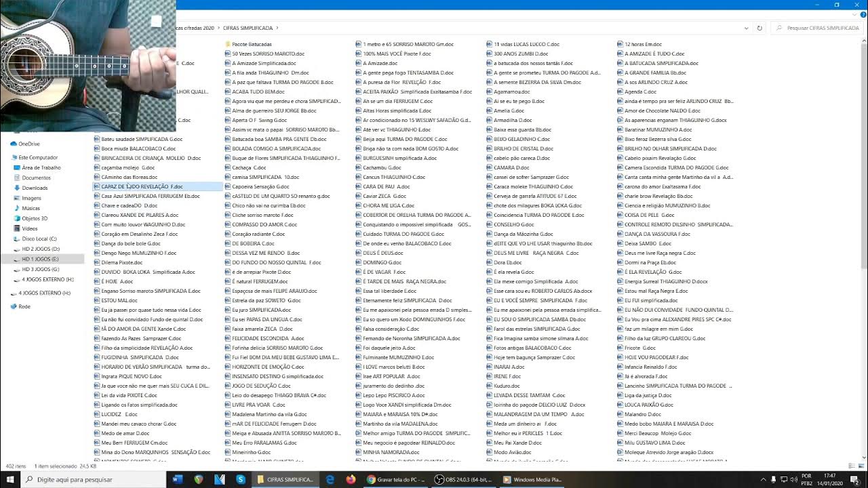Open Imagens in navigation pane
The height and width of the screenshot is (488, 868).
click(x=32, y=198)
